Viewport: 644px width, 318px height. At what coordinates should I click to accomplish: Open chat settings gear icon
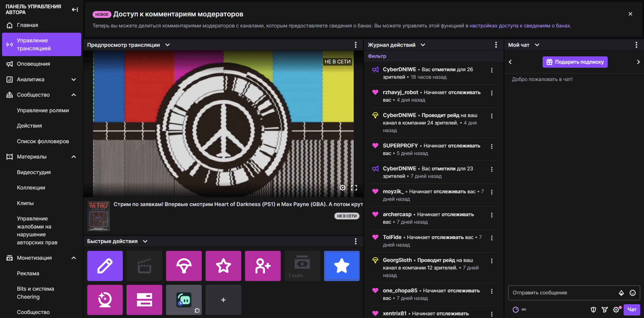(616, 310)
